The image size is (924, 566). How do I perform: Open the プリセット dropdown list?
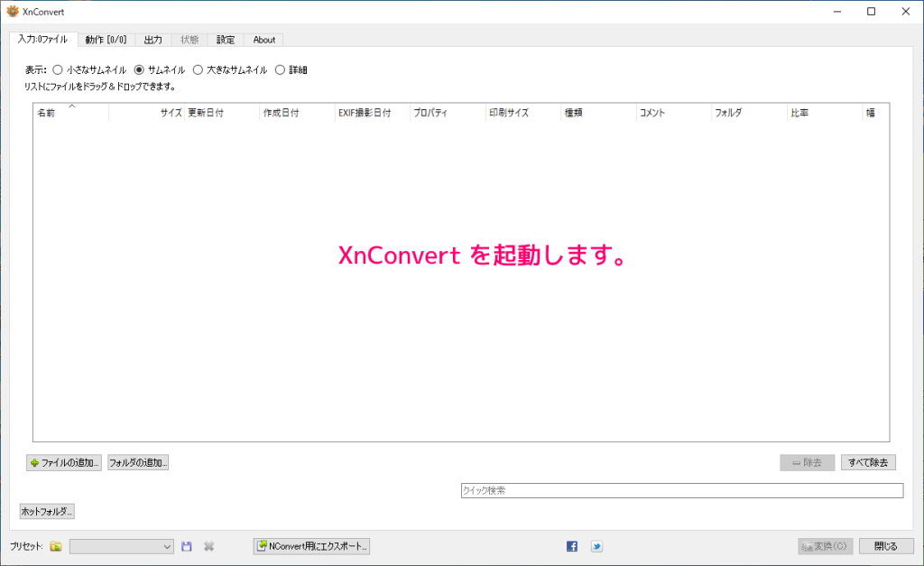click(122, 546)
